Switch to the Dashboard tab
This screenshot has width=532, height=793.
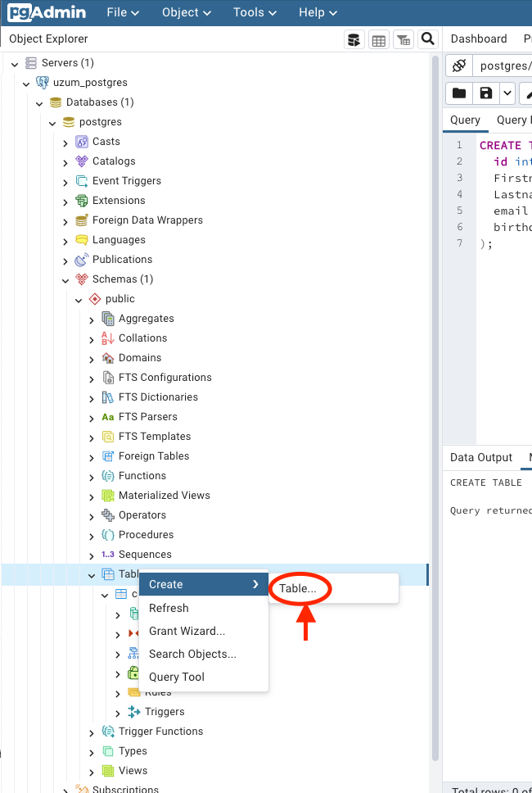[479, 39]
